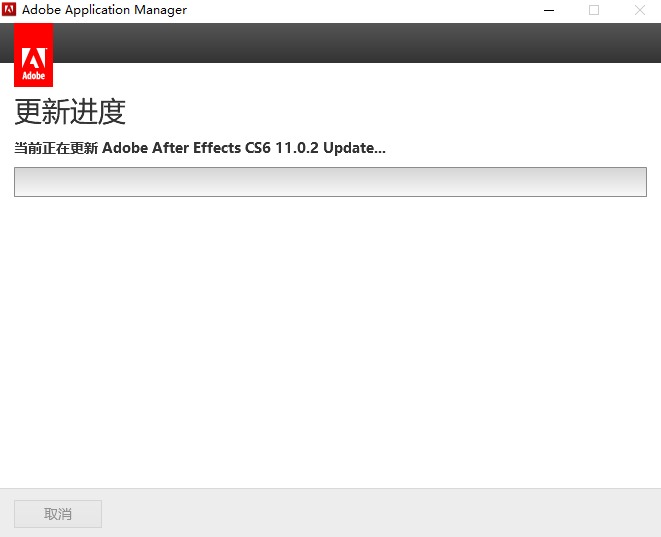Click the Adobe Application Manager window title
Viewport: 661px width, 537px height.
(104, 10)
